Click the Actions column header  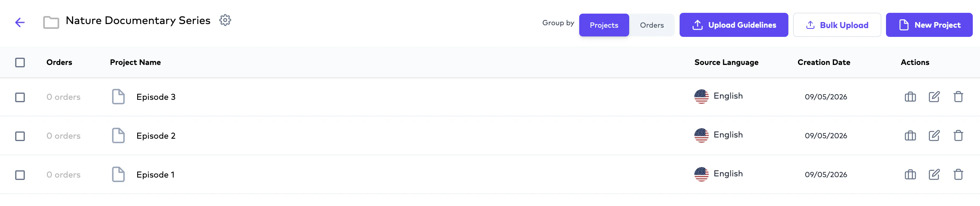point(915,62)
